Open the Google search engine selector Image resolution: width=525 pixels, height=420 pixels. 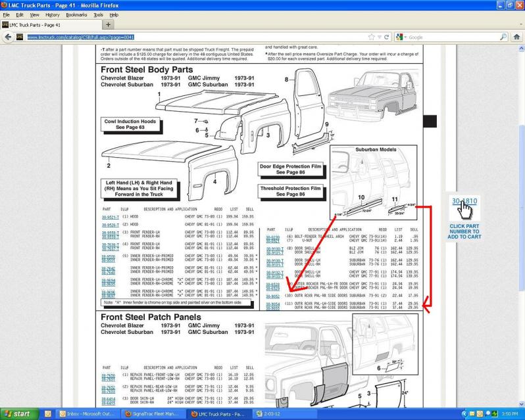tap(401, 37)
